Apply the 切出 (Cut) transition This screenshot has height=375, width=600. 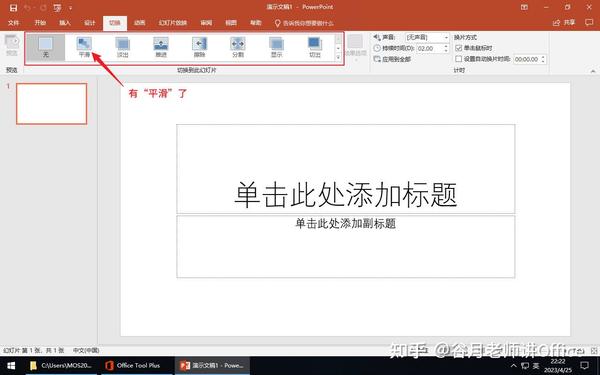(x=315, y=47)
